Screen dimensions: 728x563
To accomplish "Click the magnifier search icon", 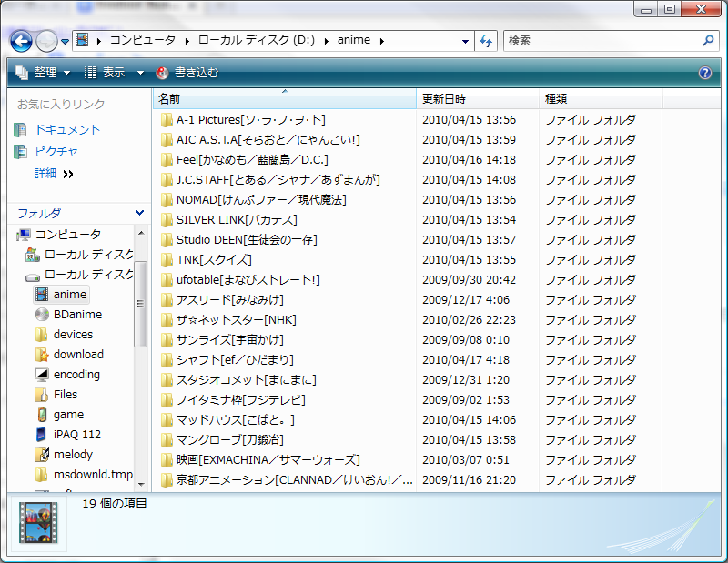I will tap(709, 40).
